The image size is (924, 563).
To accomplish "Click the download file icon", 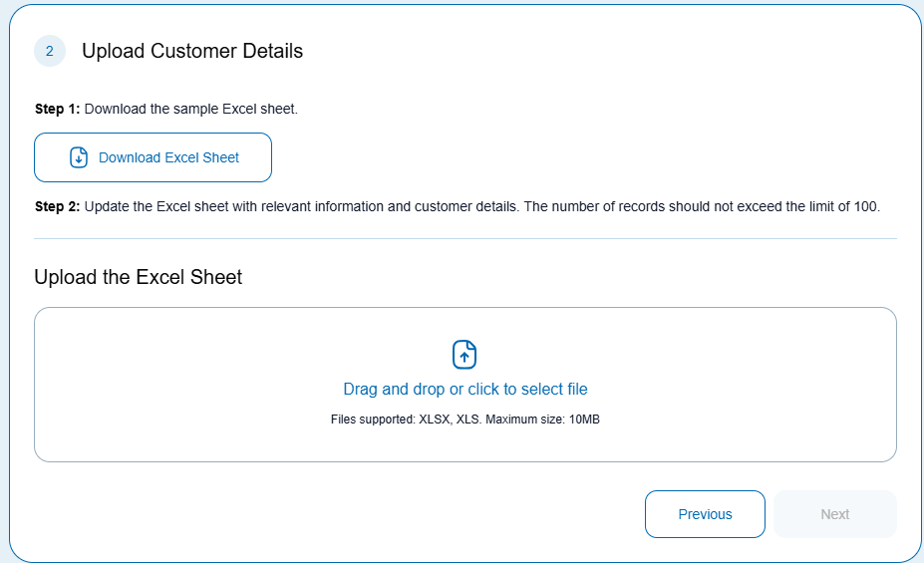I will coord(79,157).
